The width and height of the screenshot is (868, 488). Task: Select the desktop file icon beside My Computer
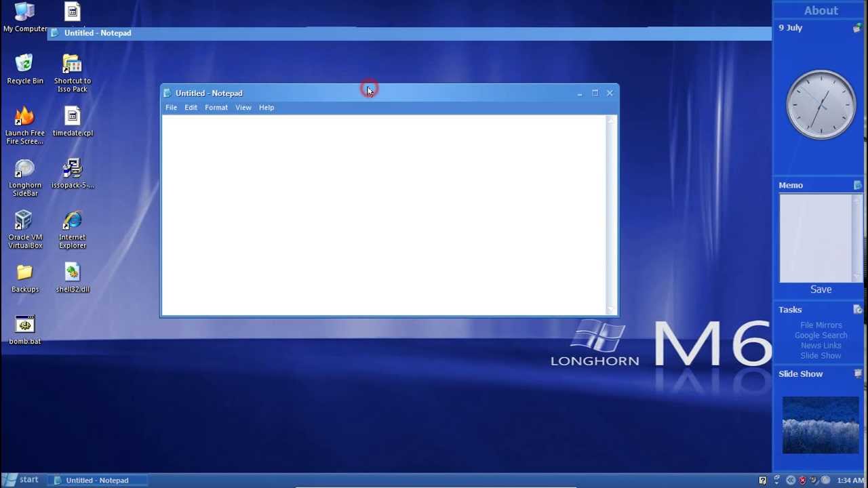point(73,12)
